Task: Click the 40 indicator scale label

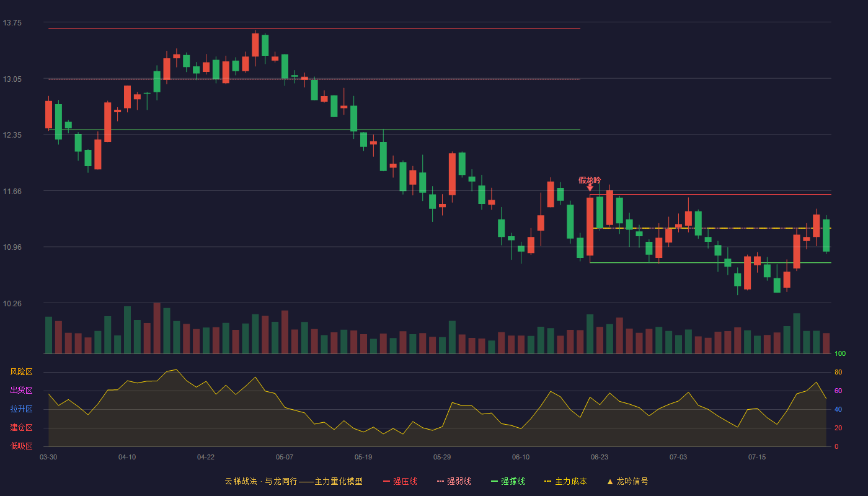Action: [838, 409]
